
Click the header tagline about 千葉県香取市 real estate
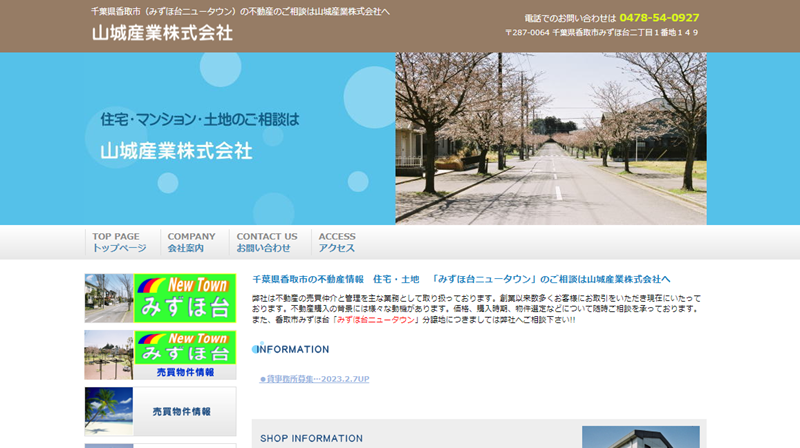pyautogui.click(x=240, y=11)
